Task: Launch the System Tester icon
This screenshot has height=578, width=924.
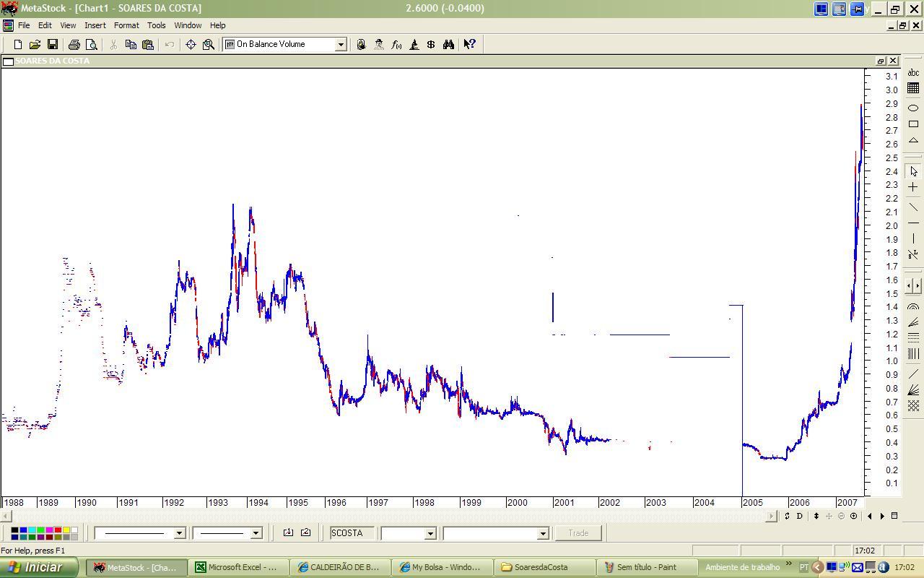Action: (379, 44)
